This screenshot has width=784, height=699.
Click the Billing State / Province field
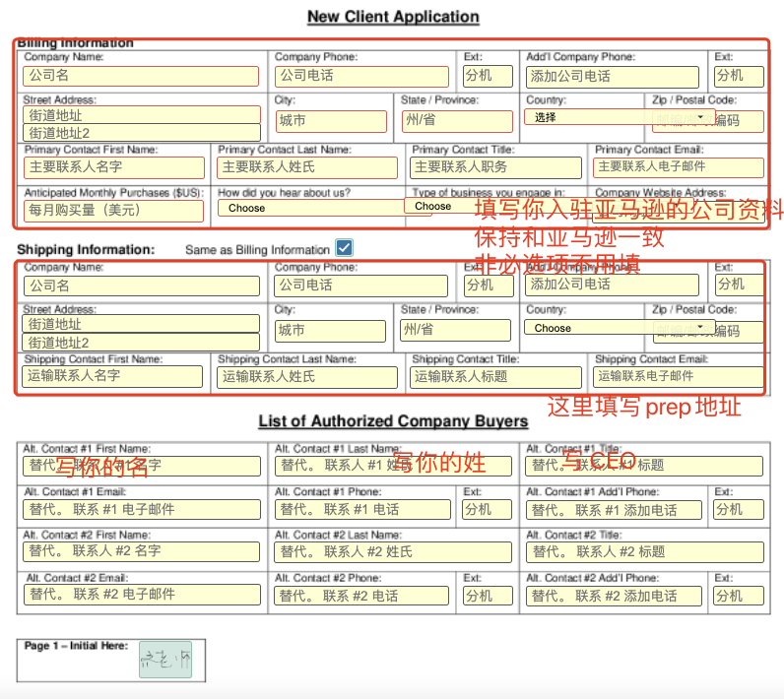click(457, 121)
